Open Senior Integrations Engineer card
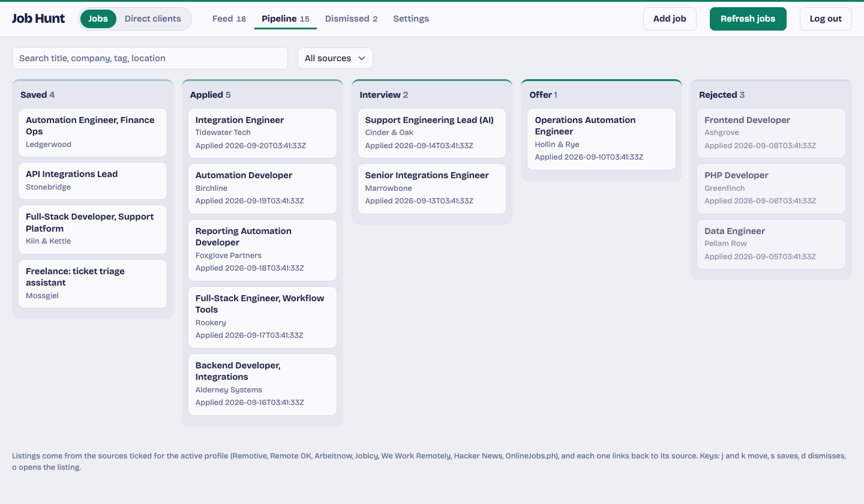The image size is (864, 504). [432, 188]
